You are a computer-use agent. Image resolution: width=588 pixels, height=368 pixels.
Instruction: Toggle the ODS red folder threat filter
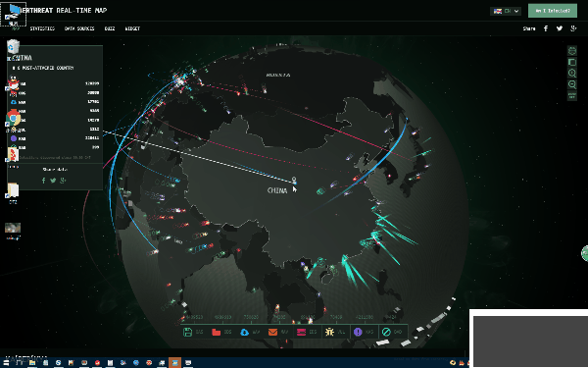[x=221, y=332]
